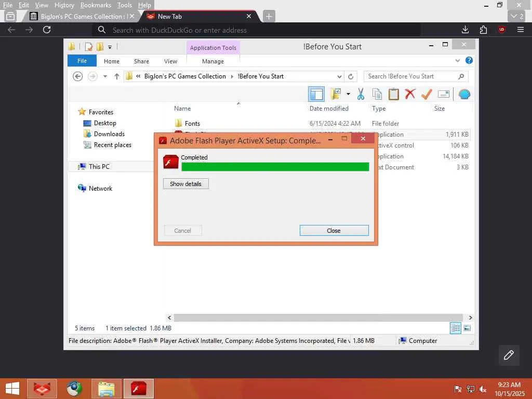Open the Home ribbon tab

point(112,61)
